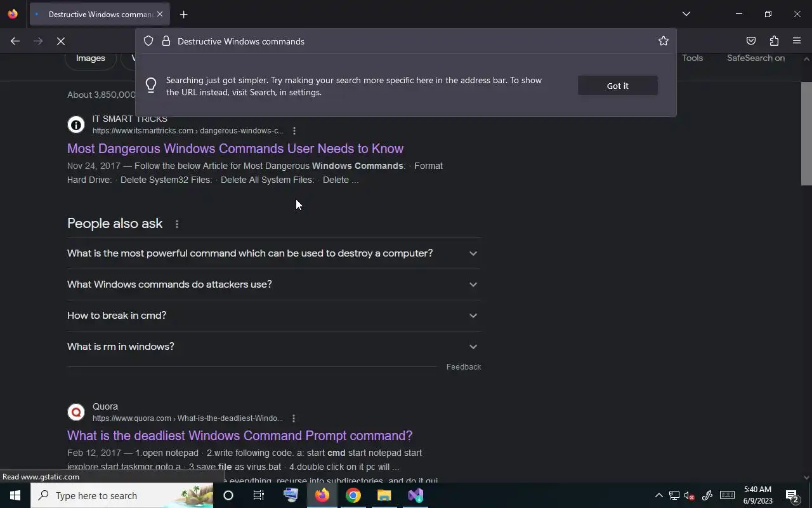Focus the address bar search text
This screenshot has height=508, width=812.
(x=241, y=41)
